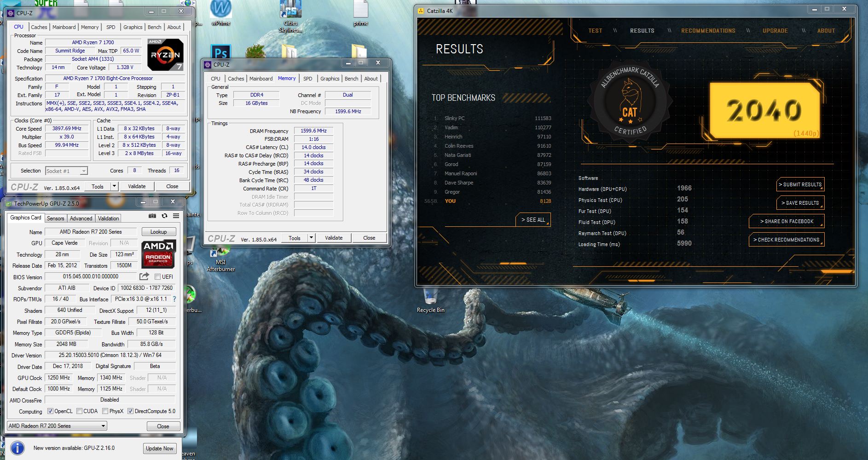Click Catzilla 4K title bar icon
The width and height of the screenshot is (868, 460).
click(421, 11)
